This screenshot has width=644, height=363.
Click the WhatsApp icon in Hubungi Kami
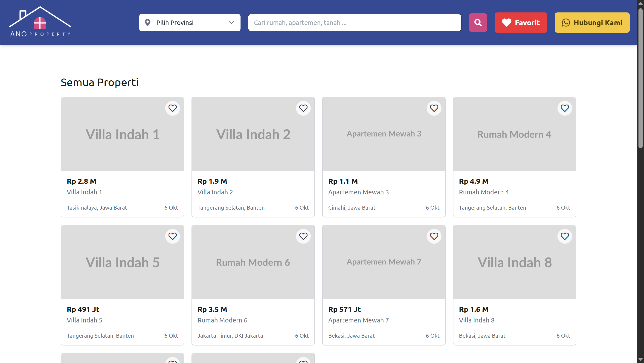[566, 23]
